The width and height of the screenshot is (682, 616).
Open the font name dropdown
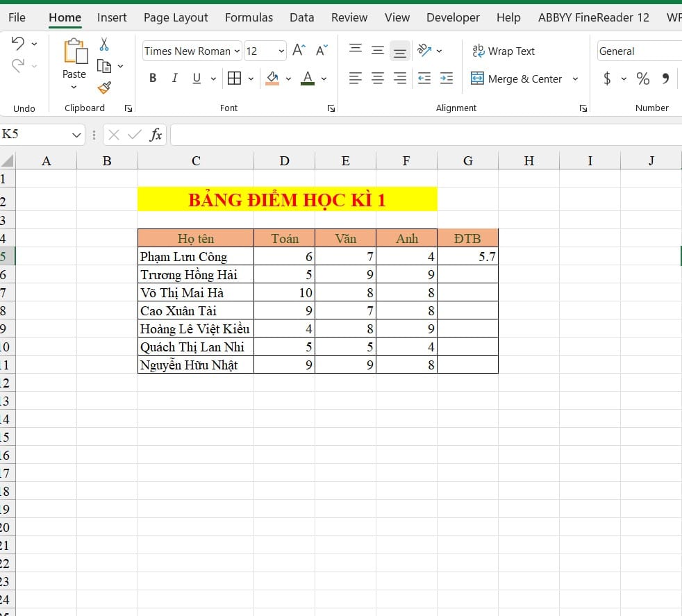pyautogui.click(x=237, y=51)
